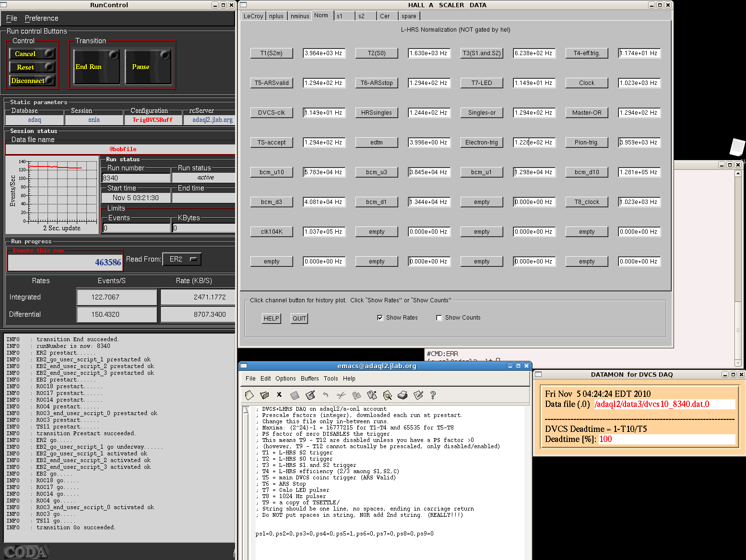This screenshot has width=746, height=560.
Task: Open the HALL A SCALER DATA window menu icon
Action: coord(244,5)
